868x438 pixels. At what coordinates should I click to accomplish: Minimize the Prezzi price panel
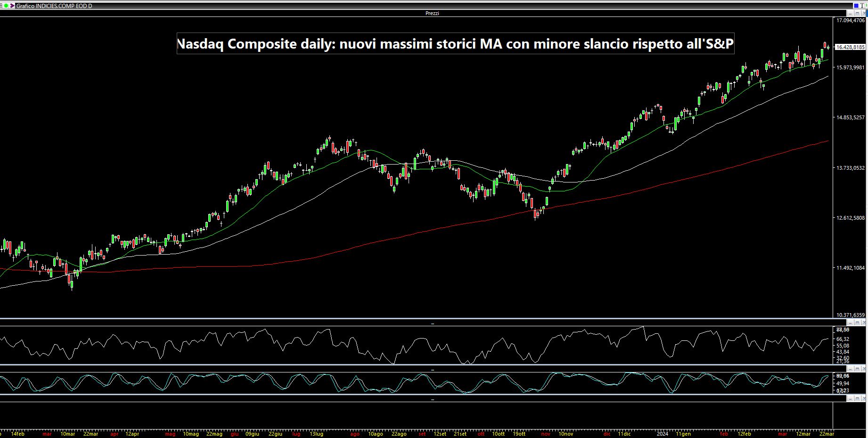[x=850, y=13]
